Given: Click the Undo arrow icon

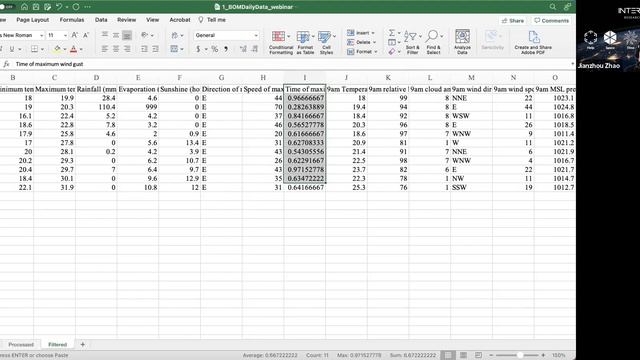Looking at the screenshot, I should pyautogui.click(x=59, y=7).
